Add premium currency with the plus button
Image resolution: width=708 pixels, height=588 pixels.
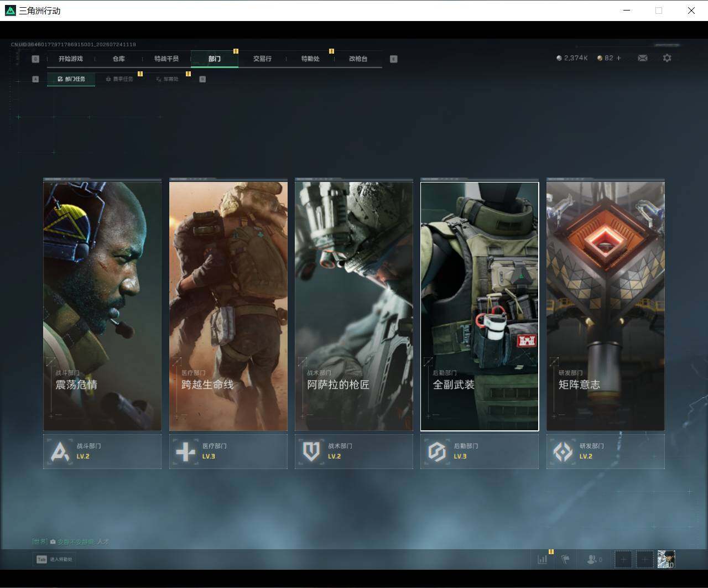pos(618,58)
